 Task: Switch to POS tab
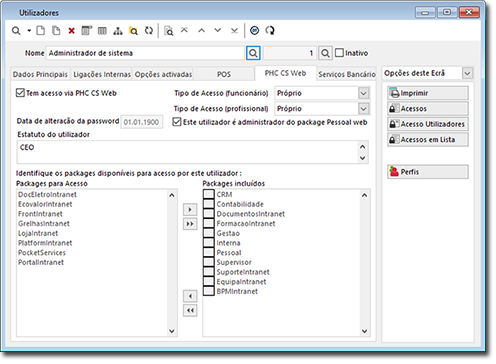coord(224,74)
